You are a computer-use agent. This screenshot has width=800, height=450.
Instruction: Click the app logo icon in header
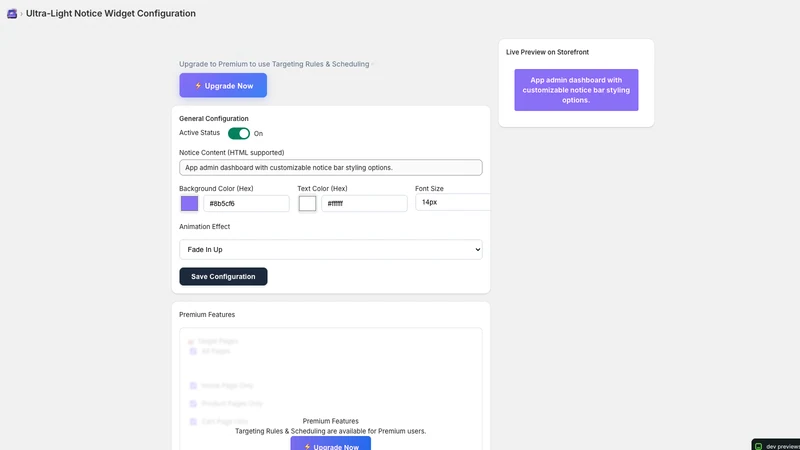pos(12,14)
